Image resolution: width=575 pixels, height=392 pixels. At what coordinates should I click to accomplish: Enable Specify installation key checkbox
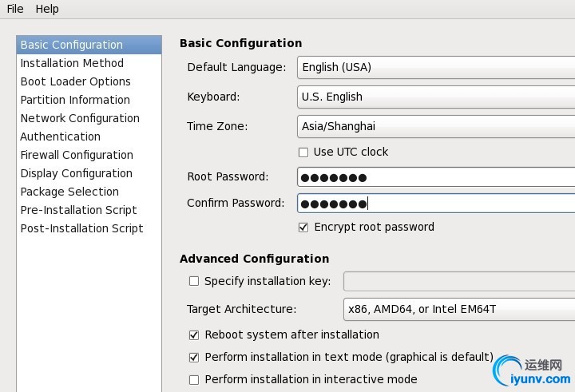point(193,281)
